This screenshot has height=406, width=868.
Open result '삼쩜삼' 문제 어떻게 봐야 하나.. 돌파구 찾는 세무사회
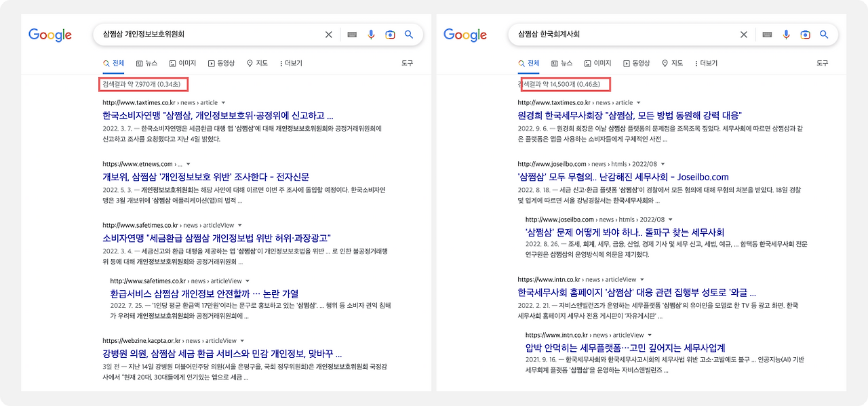625,232
